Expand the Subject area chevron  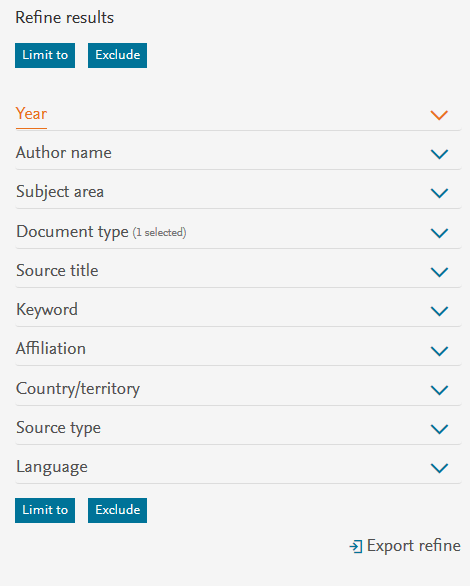click(x=439, y=193)
